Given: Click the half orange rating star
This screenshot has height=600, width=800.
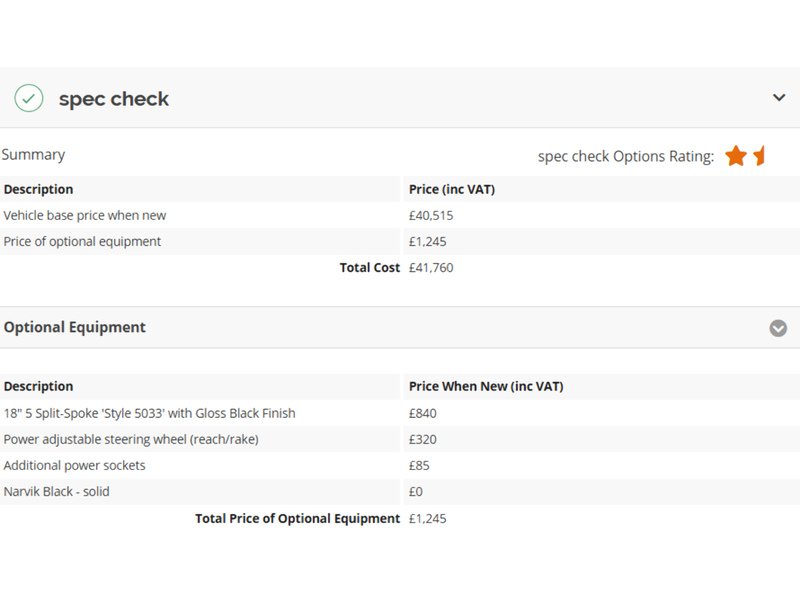Looking at the screenshot, I should click(759, 156).
